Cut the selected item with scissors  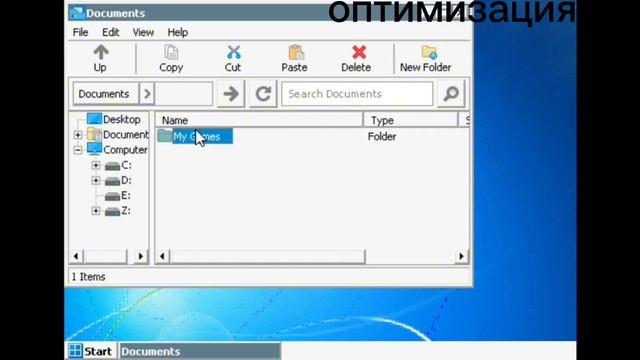point(233,59)
